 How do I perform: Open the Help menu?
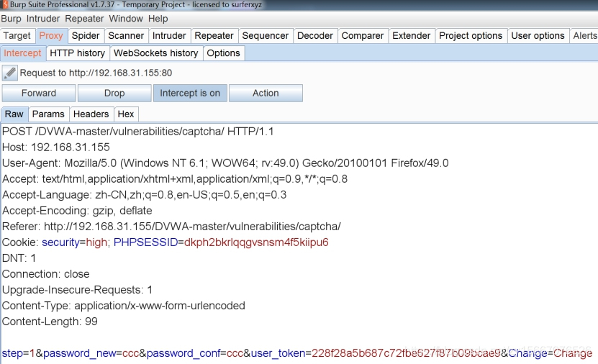[x=158, y=19]
